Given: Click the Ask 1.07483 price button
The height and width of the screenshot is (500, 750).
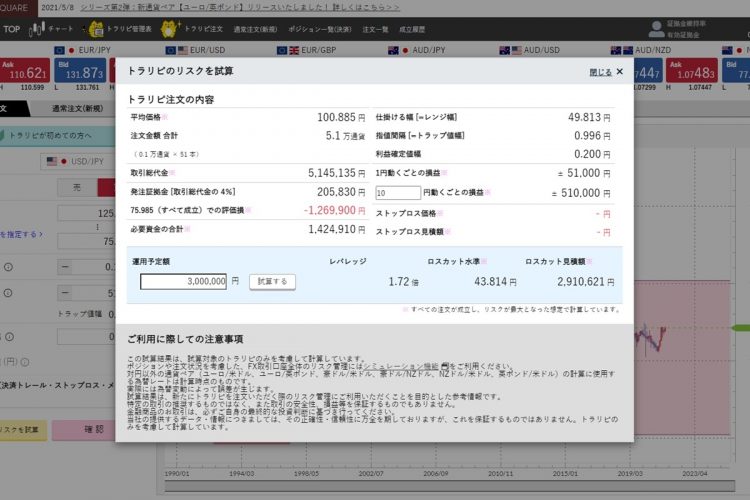Looking at the screenshot, I should [x=692, y=70].
